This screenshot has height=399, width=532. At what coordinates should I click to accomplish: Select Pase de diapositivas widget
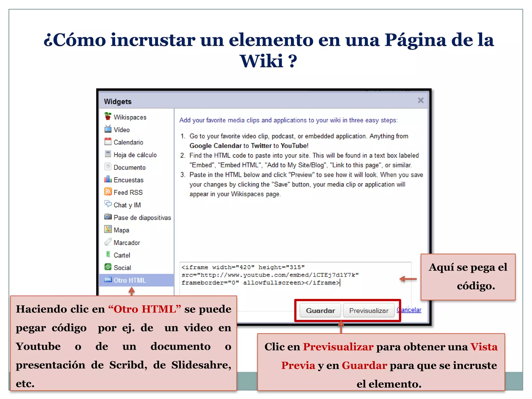tap(142, 218)
